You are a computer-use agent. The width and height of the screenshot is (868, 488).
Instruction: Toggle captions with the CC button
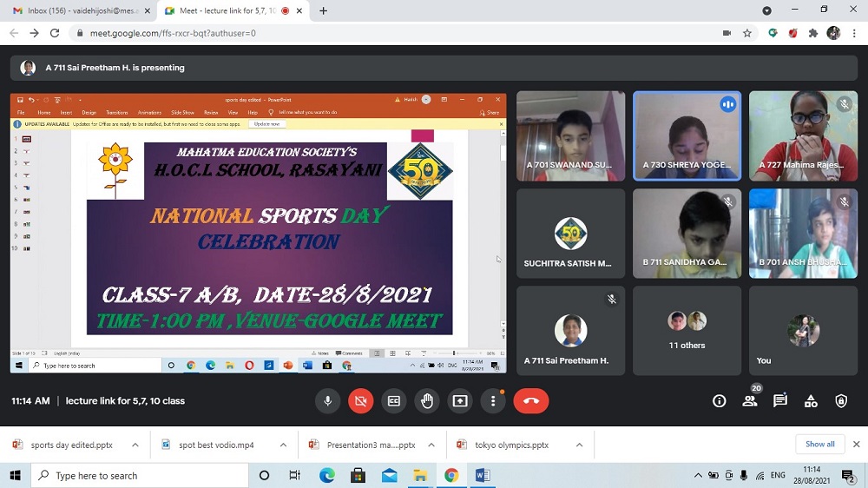(x=394, y=401)
